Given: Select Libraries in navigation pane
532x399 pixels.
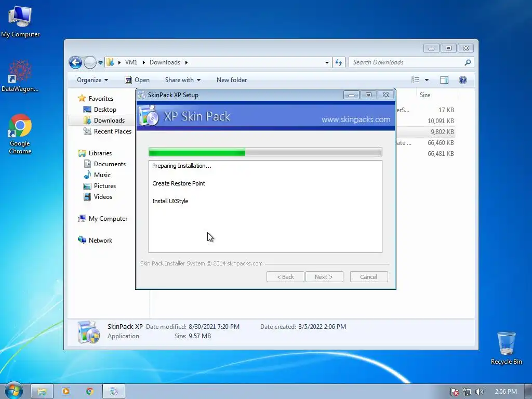Looking at the screenshot, I should point(100,153).
